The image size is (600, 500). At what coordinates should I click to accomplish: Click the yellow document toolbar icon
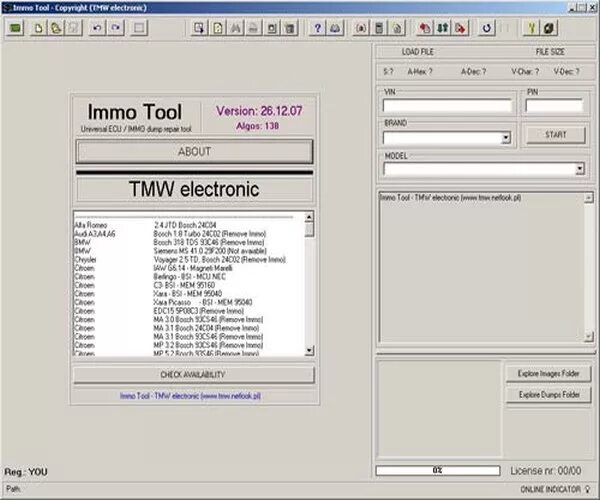click(218, 28)
